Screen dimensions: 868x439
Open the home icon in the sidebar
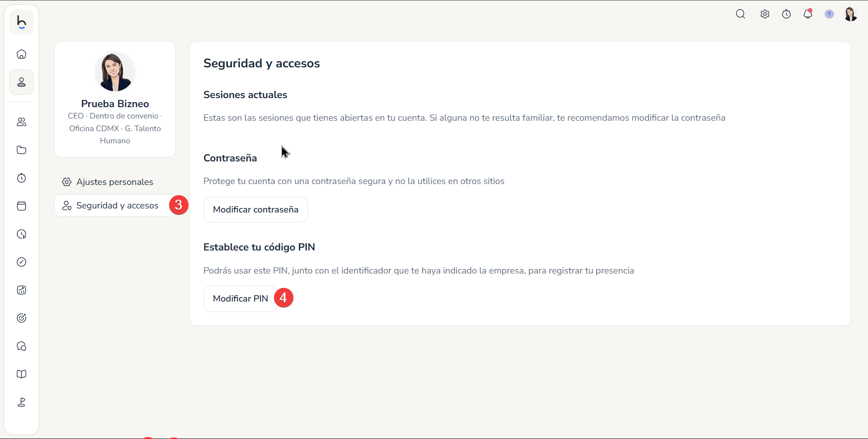click(21, 54)
